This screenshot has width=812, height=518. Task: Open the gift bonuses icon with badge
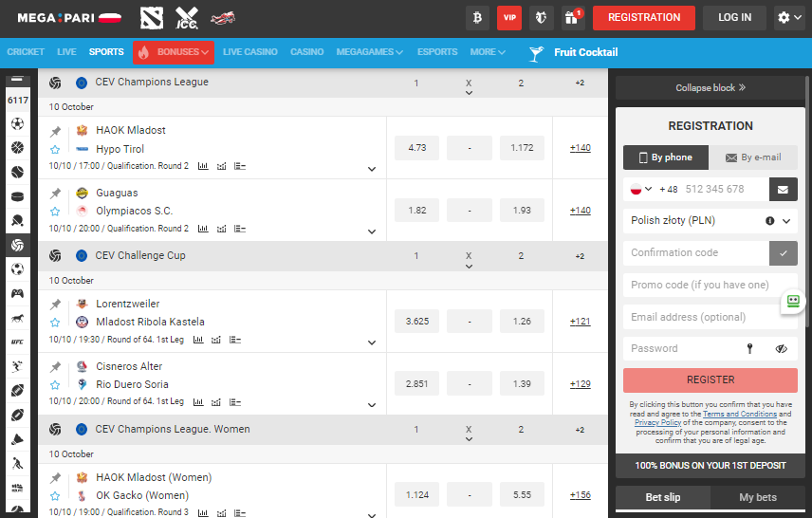click(x=573, y=18)
